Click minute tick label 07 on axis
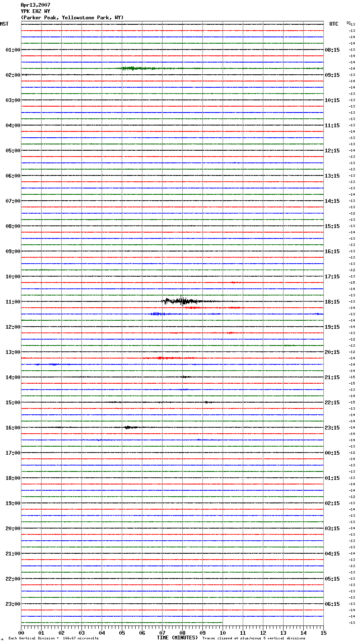Image resolution: width=357 pixels, height=644 pixels. (162, 633)
